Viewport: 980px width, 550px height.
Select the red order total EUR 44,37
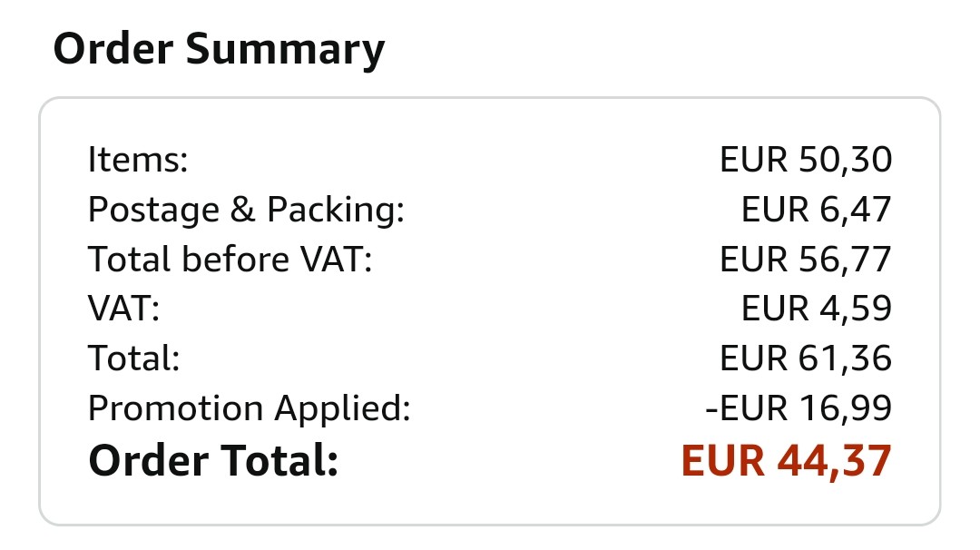tap(786, 460)
